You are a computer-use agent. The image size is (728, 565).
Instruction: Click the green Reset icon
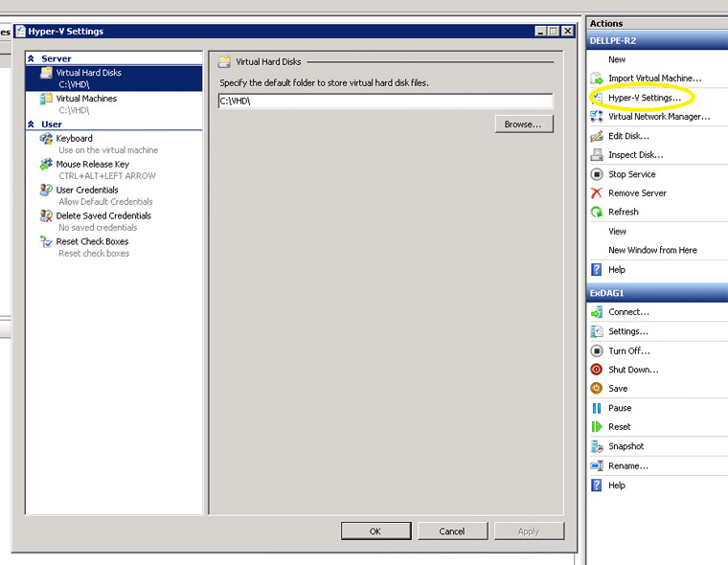(597, 427)
